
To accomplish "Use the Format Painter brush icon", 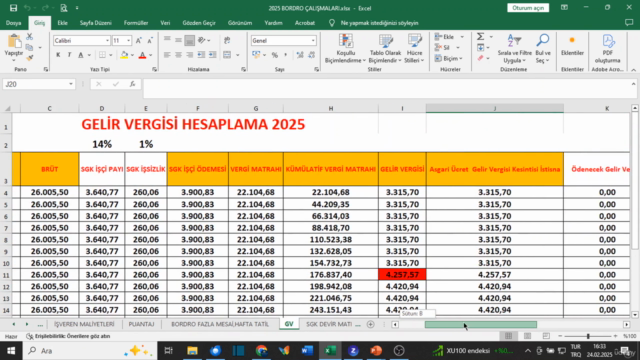I will [x=29, y=58].
